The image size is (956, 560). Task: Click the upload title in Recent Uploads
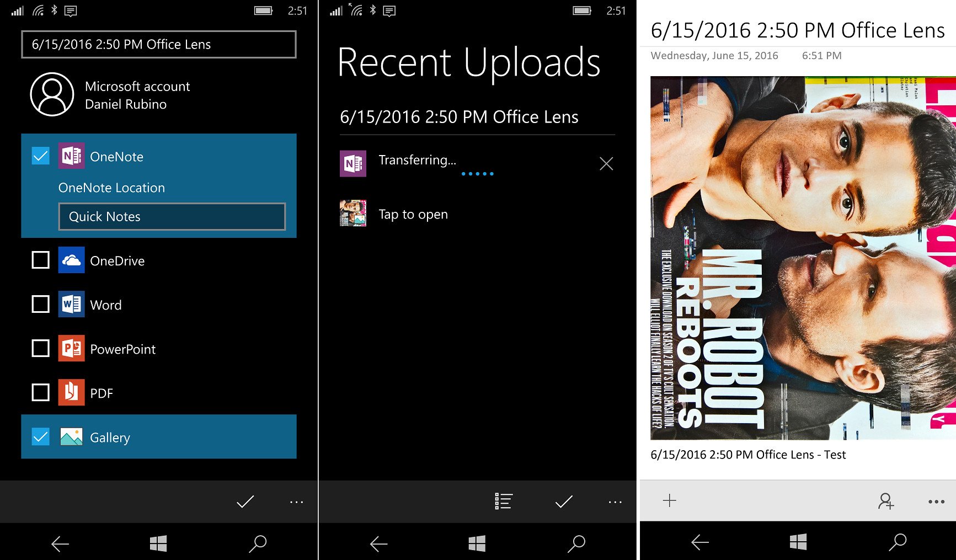pyautogui.click(x=459, y=117)
